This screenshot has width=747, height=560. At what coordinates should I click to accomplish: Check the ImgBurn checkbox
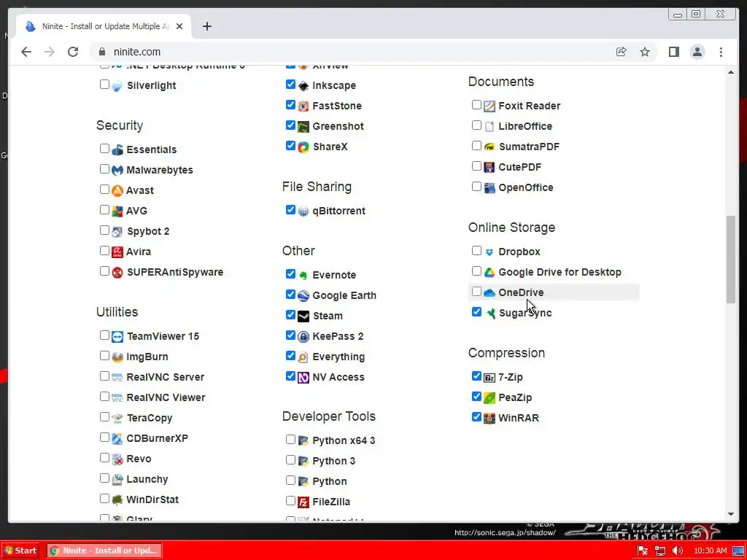click(x=104, y=356)
